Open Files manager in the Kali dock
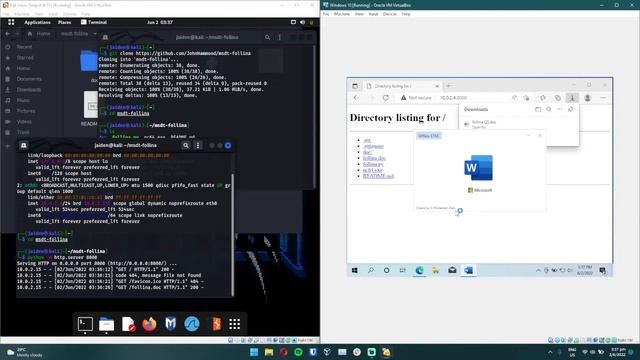This screenshot has width=640, height=360. tap(107, 324)
